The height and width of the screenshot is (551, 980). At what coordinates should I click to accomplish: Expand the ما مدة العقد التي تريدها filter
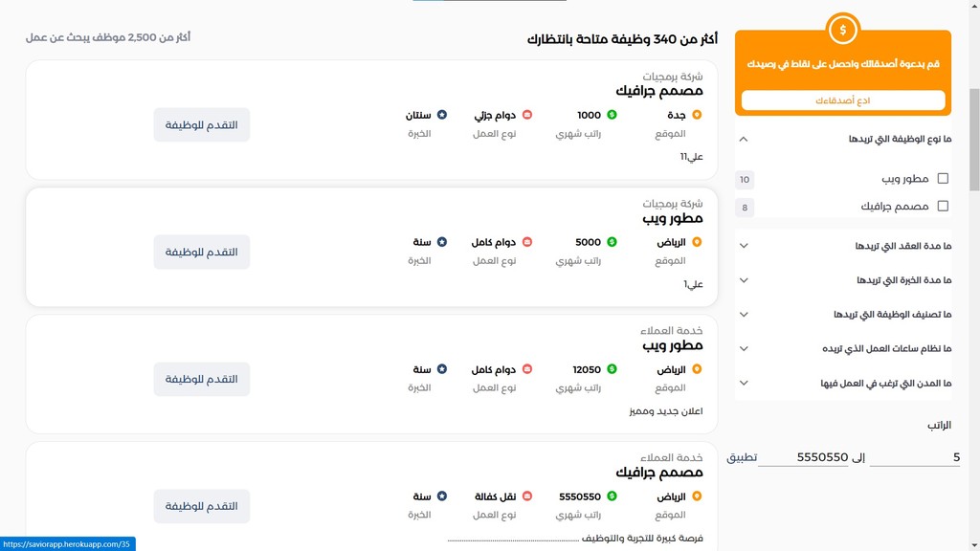coord(745,246)
